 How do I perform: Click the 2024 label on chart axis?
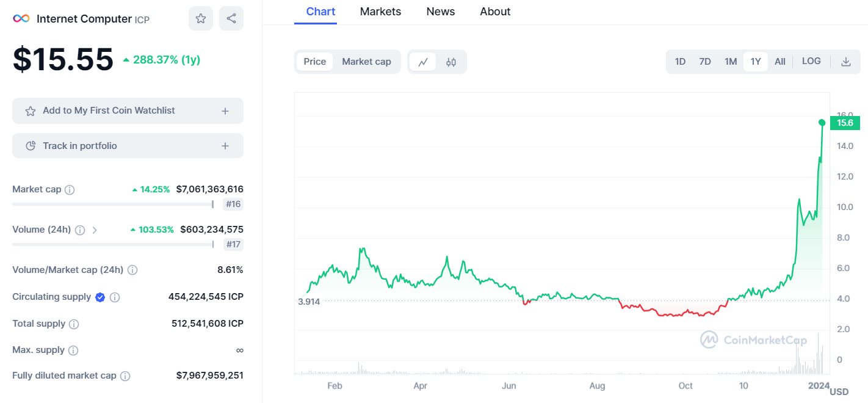tap(819, 386)
